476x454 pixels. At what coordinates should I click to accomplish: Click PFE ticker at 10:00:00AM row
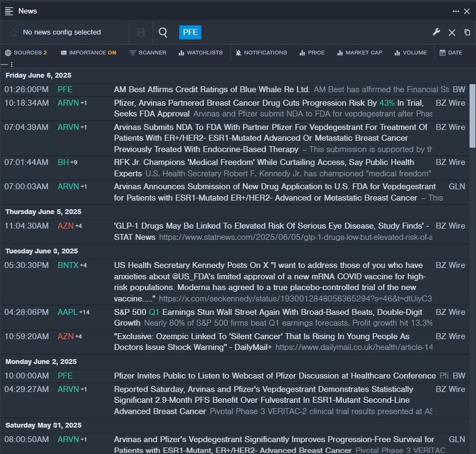[x=65, y=376]
